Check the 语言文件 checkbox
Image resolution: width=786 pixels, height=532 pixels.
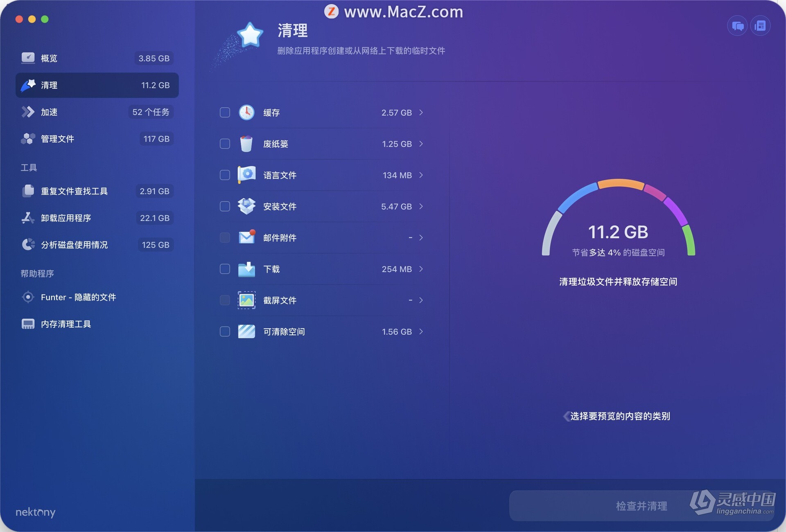(225, 175)
